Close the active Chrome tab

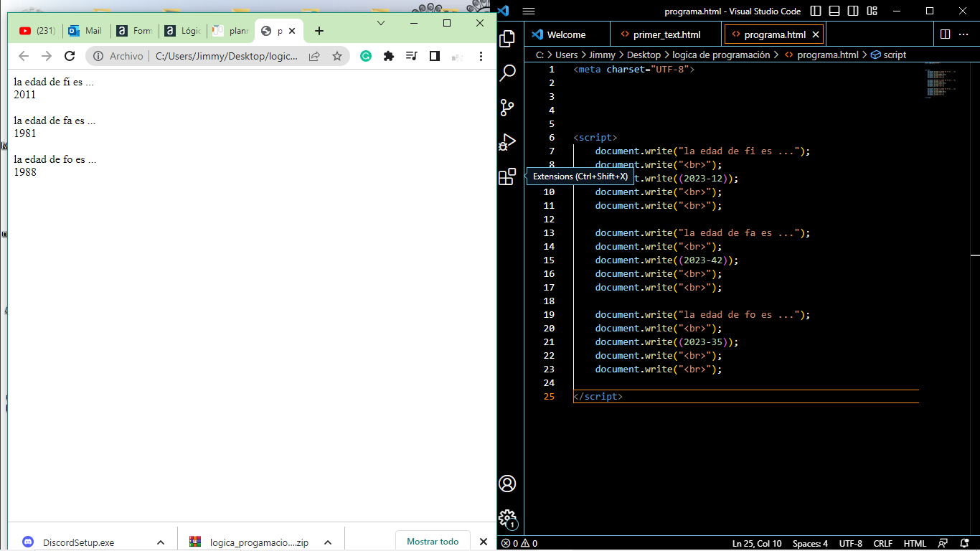click(x=293, y=31)
